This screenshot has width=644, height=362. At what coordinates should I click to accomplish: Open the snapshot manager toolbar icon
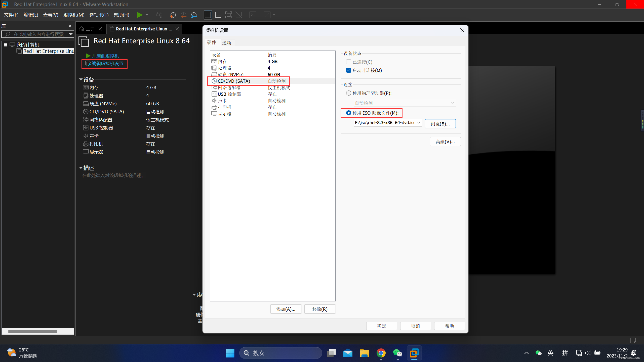pos(194,15)
